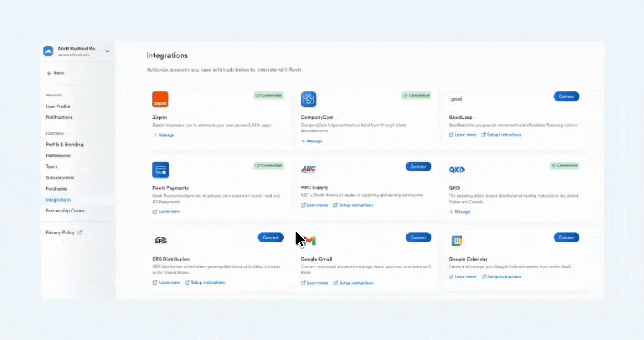Expand the Matt Radford account dropdown chevron
Image resolution: width=644 pixels, height=340 pixels.
pyautogui.click(x=107, y=51)
